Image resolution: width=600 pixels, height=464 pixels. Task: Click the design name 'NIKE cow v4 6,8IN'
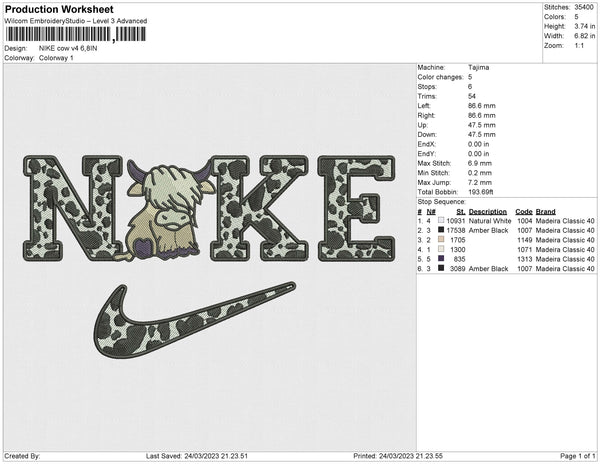pos(68,48)
